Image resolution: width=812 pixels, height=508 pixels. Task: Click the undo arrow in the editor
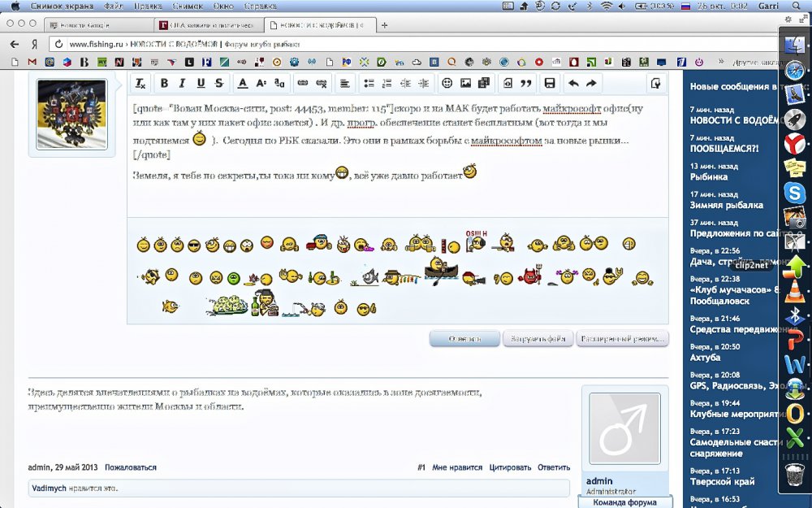(573, 83)
